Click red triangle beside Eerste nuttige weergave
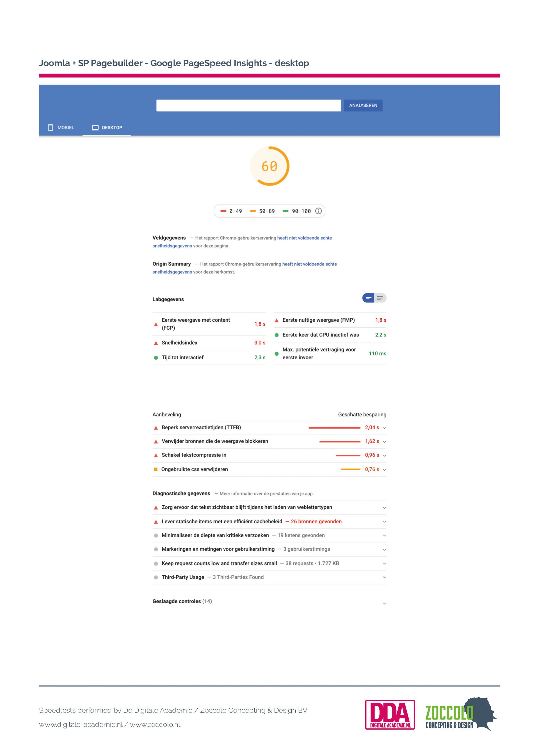 [277, 320]
